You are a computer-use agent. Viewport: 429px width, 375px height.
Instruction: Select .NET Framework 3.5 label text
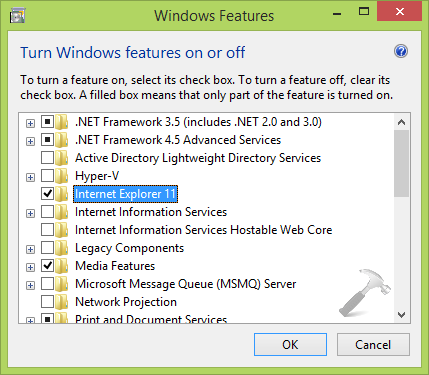point(198,122)
